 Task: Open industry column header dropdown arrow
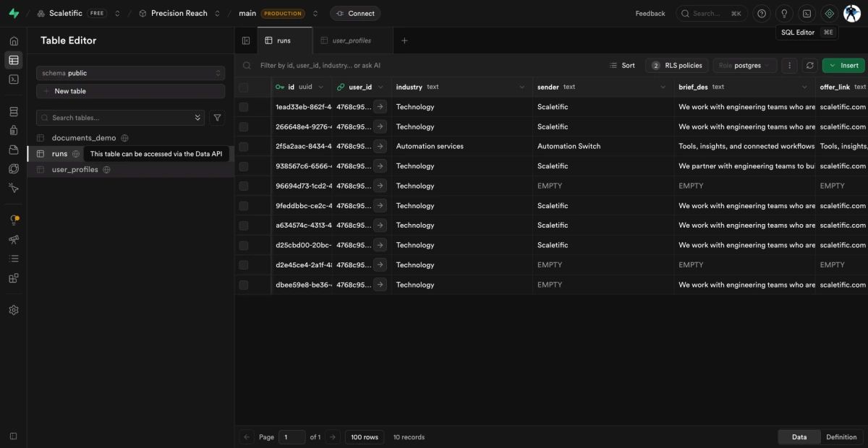pos(522,87)
